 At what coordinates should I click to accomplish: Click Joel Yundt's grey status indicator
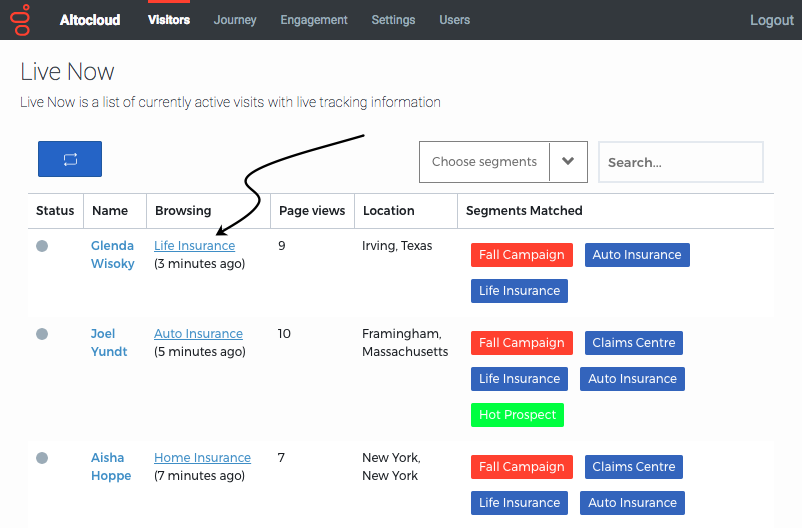[42, 334]
